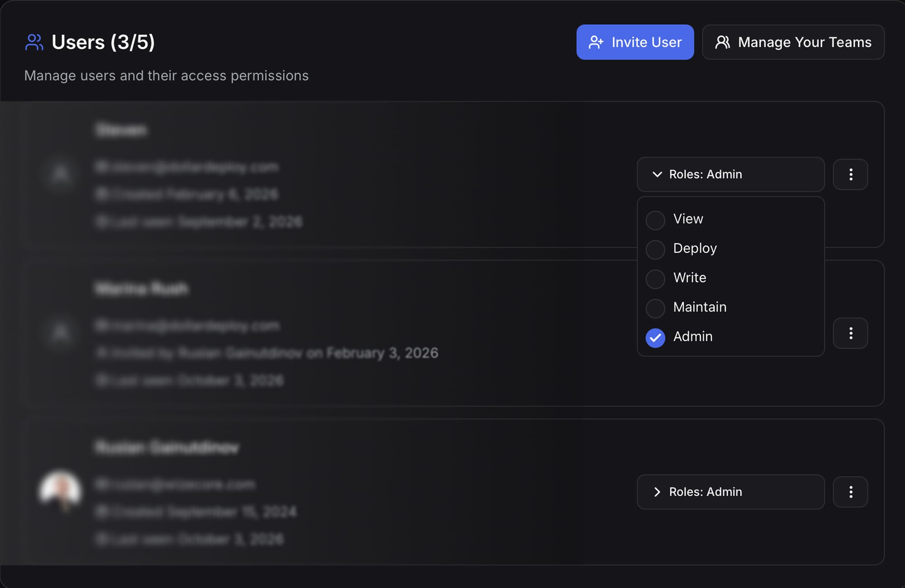
Task: Collapse the open Roles: Admin dropdown
Action: (731, 175)
